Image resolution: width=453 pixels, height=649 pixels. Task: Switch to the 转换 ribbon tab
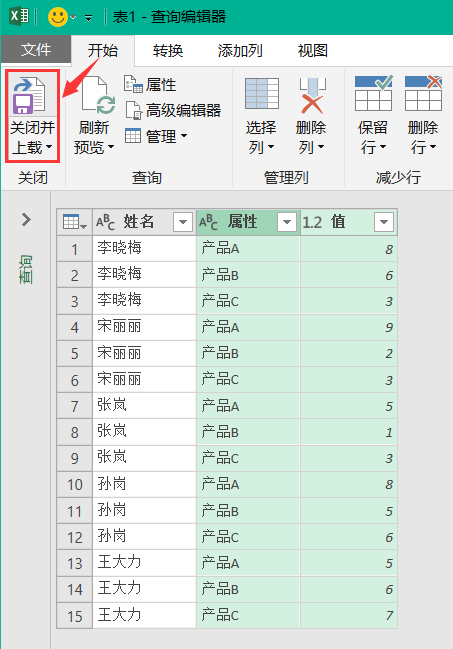(168, 50)
